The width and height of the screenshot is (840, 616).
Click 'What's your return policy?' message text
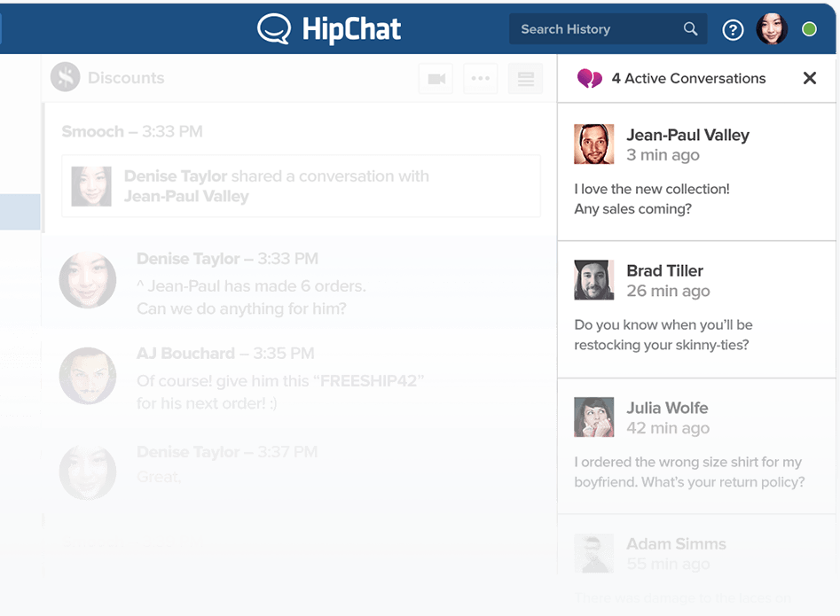(x=723, y=482)
